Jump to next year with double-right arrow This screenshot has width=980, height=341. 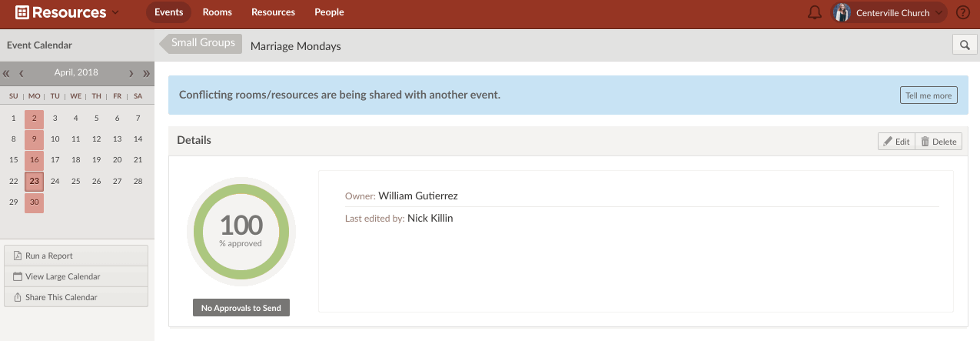146,73
